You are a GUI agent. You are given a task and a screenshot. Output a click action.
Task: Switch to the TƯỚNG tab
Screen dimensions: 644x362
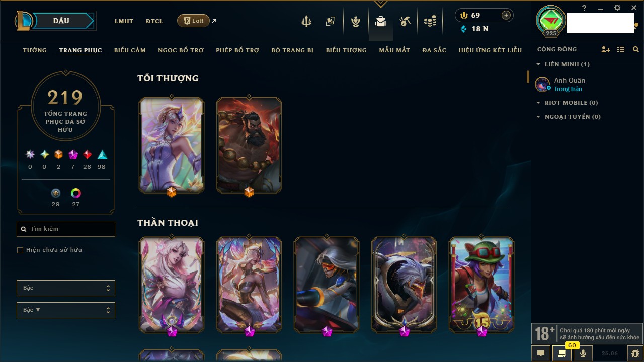click(35, 50)
